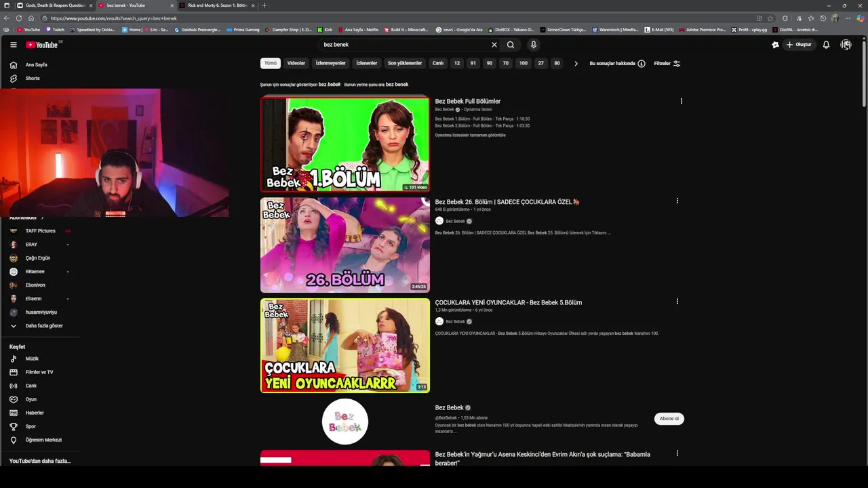Screen dimensions: 868x488
Task: Open the Bez Bebek 1.BÖLÜM playlist thumbnail
Action: click(x=345, y=144)
